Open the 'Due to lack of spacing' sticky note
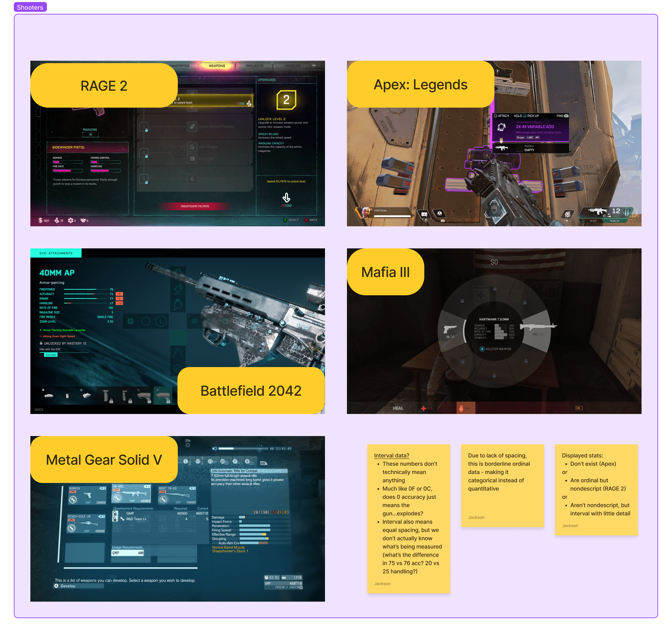672x632 pixels. pyautogui.click(x=502, y=485)
